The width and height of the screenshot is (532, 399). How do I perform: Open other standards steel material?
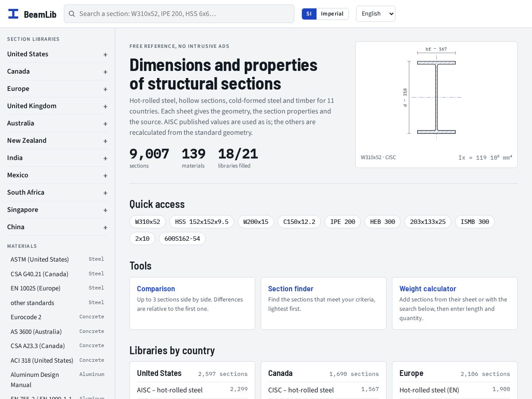pyautogui.click(x=58, y=303)
